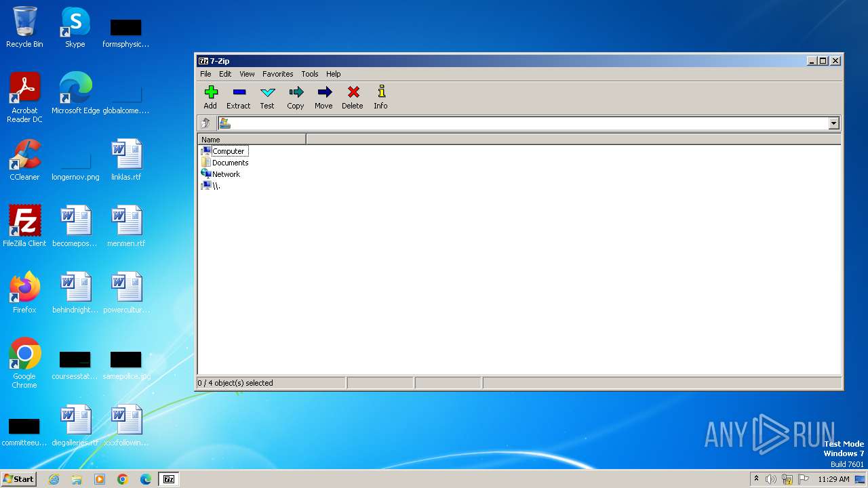Launch Edge from the taskbar
Image resolution: width=868 pixels, height=488 pixels.
(146, 479)
